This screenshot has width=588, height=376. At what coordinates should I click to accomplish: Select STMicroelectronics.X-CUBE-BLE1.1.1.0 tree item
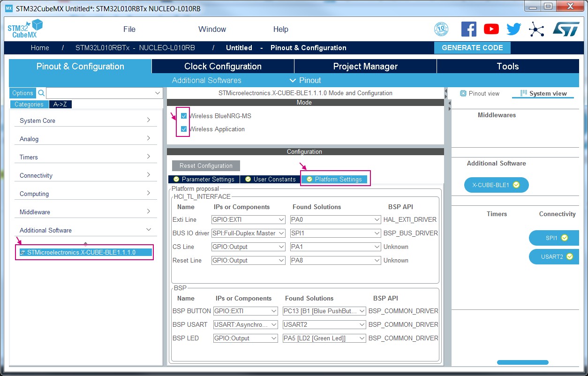click(x=86, y=252)
